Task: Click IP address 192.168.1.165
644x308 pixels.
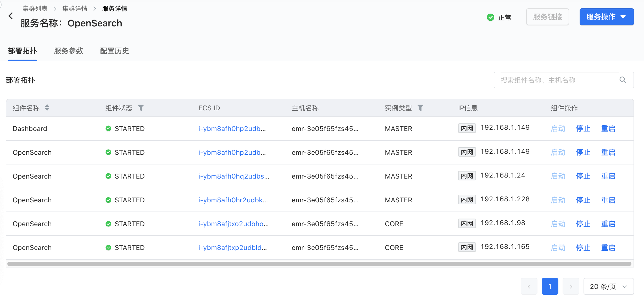Action: 505,247
